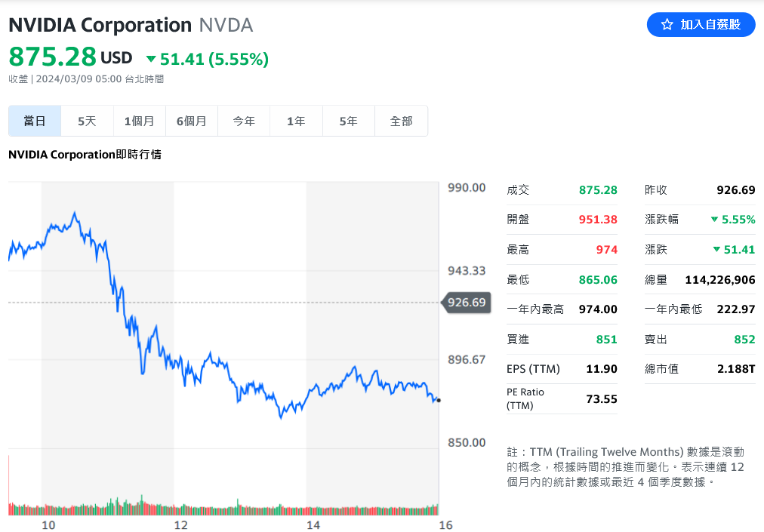The height and width of the screenshot is (532, 764).
Task: Click the NVDA ticker symbol
Action: 226,26
